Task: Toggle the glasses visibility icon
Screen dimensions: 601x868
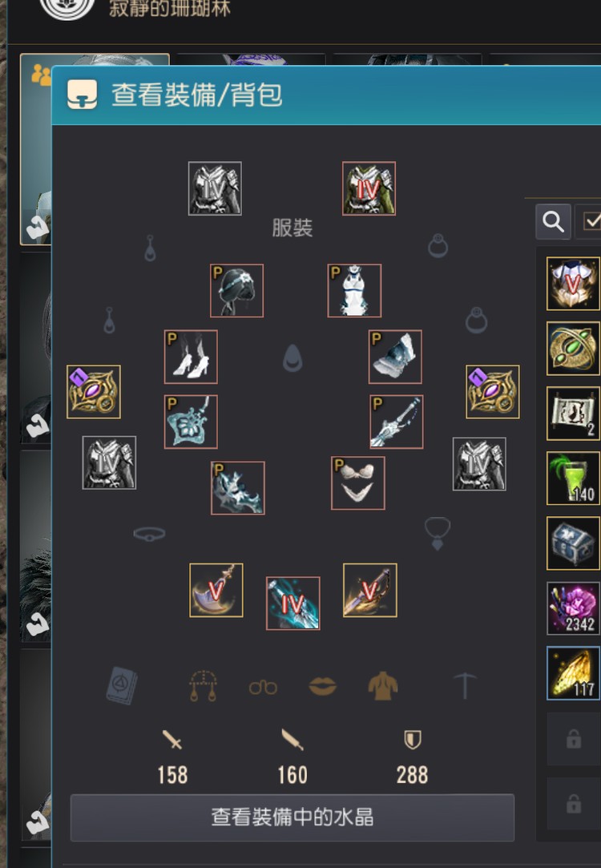Action: coord(263,688)
